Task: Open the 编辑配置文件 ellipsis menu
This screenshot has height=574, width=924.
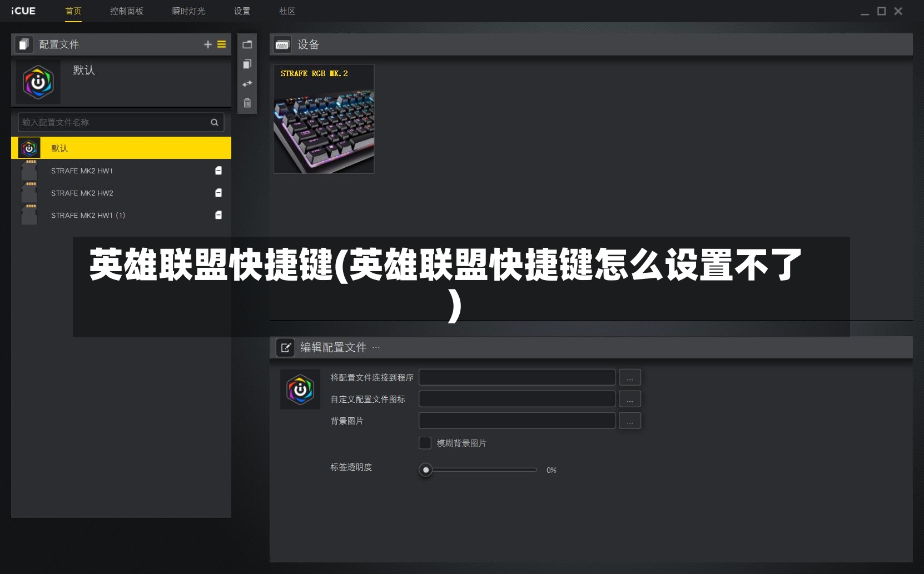Action: [x=376, y=347]
